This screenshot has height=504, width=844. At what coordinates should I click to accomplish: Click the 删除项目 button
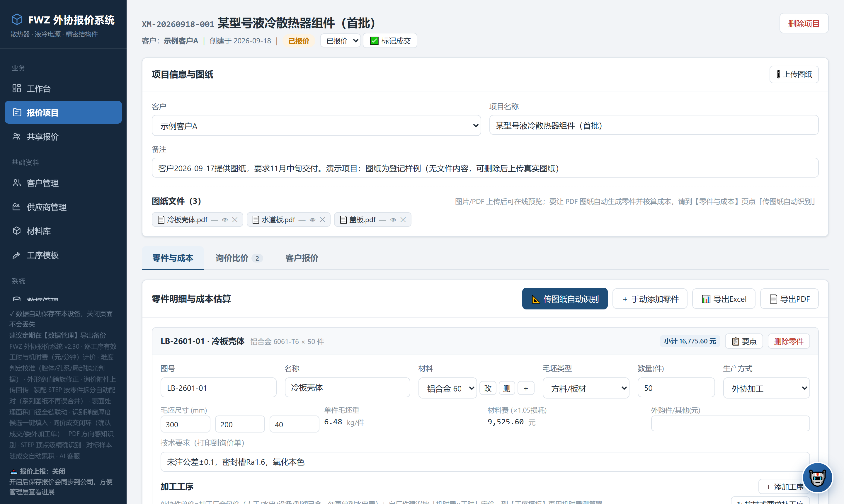pyautogui.click(x=804, y=23)
